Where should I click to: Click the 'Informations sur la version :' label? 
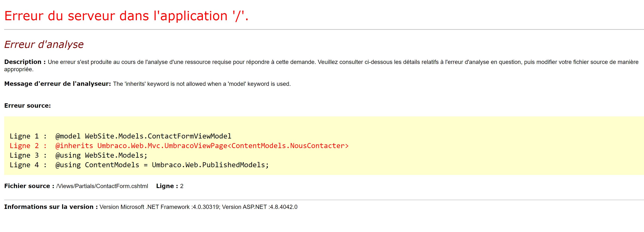click(x=51, y=207)
